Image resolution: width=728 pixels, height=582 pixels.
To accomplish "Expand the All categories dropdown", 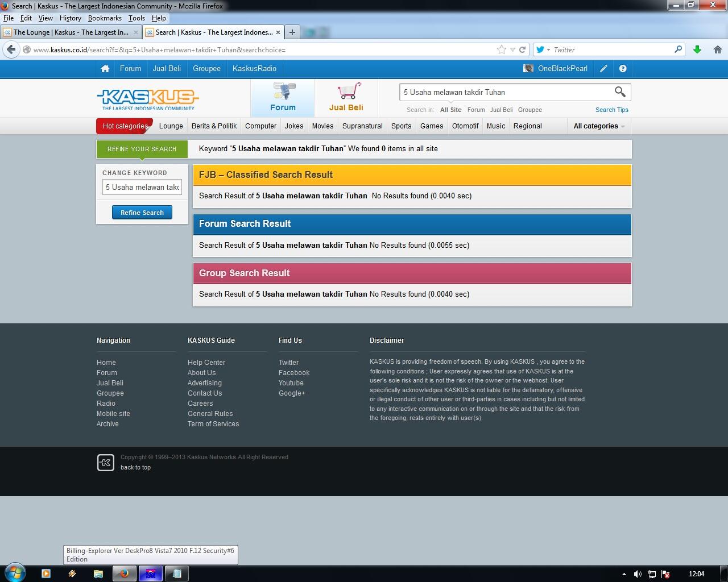I will tap(599, 126).
